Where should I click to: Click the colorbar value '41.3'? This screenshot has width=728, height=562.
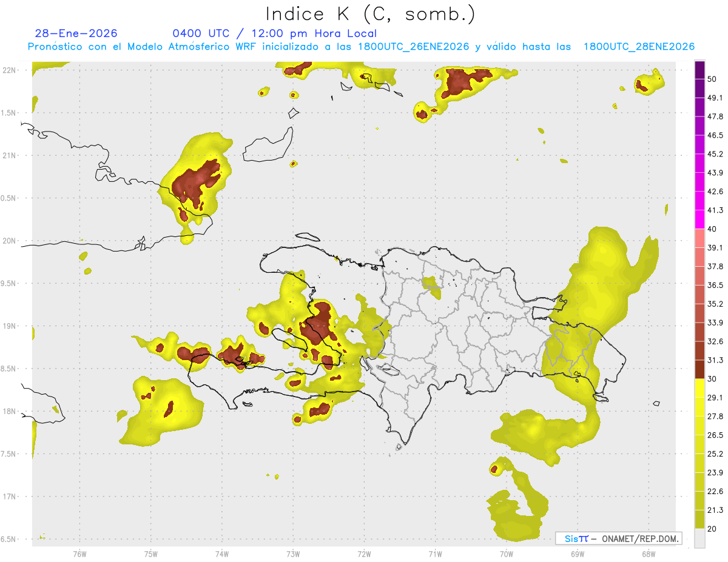point(715,210)
